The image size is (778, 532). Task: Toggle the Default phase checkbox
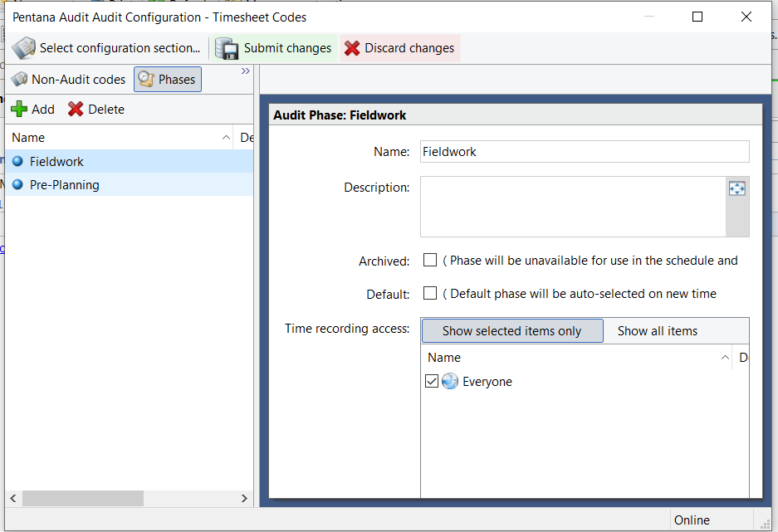tap(430, 293)
